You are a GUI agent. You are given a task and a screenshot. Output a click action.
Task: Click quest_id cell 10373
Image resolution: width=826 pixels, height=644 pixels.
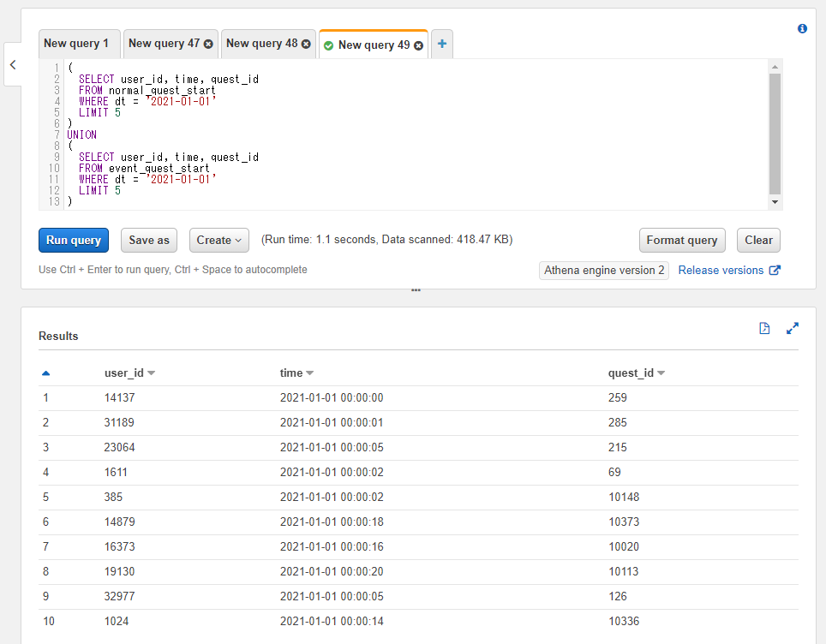tap(624, 522)
